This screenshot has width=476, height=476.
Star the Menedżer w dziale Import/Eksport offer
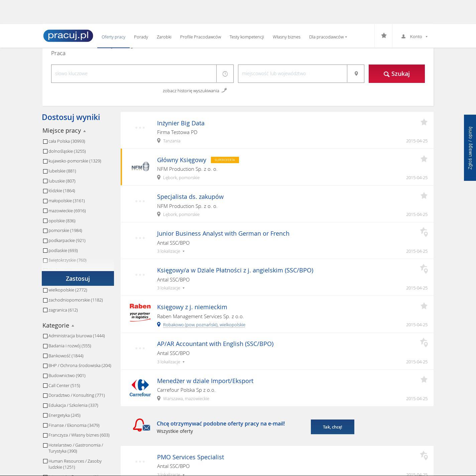point(424,380)
